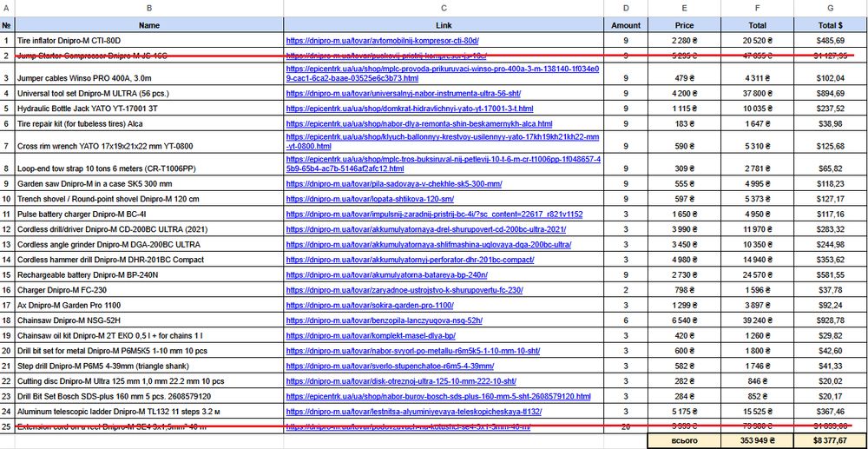Viewport: 868px width, 449px height.
Task: Click the Price header cell
Action: coord(684,25)
